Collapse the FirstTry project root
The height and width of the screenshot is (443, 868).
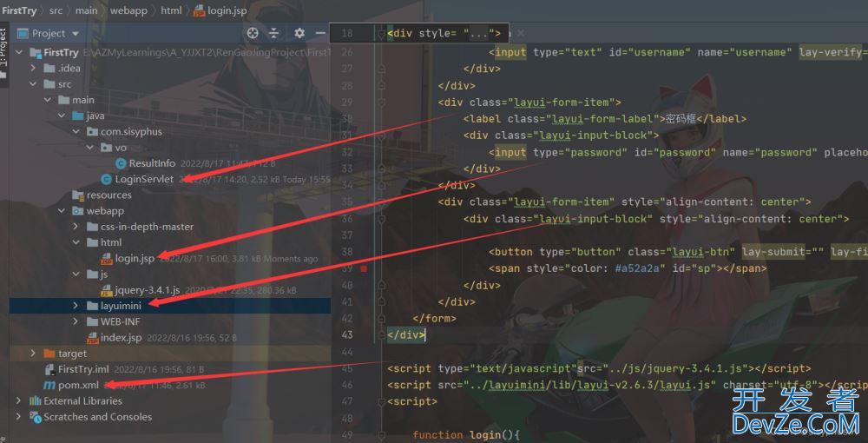19,52
